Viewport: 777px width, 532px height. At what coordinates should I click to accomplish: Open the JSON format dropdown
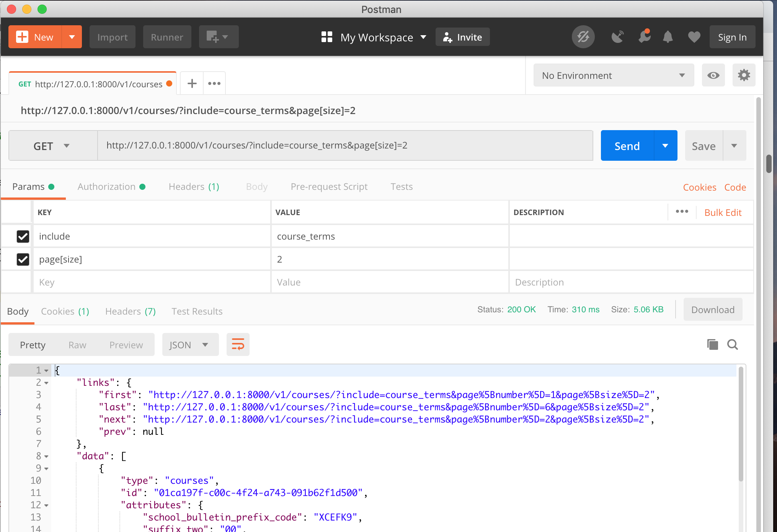[x=190, y=345]
